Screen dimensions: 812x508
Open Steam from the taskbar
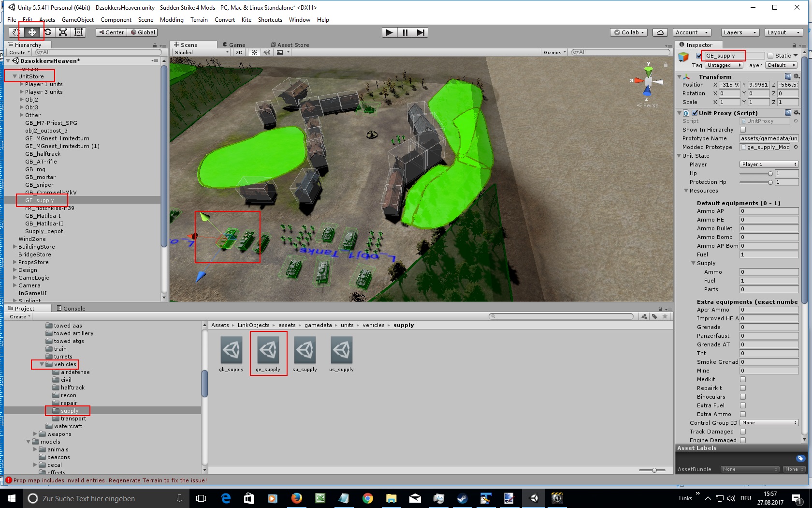(462, 498)
